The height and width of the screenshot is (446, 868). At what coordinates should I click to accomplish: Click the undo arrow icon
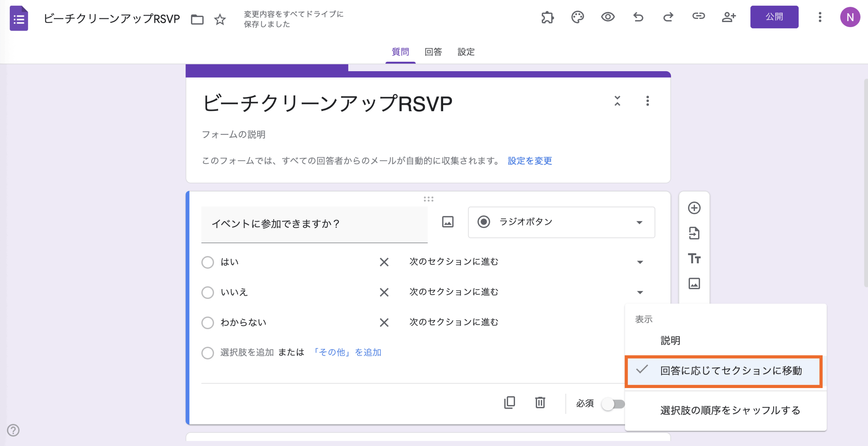tap(638, 17)
